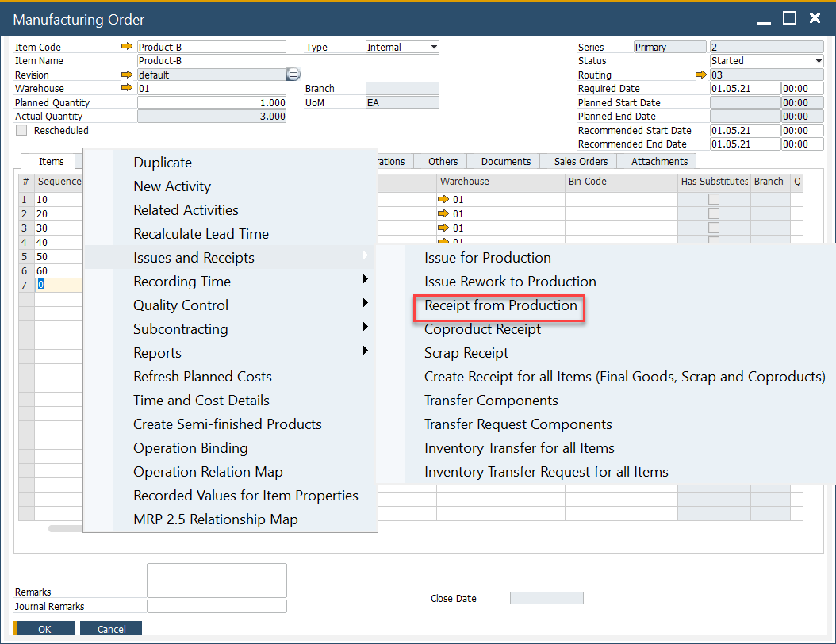
Task: Click the header Warehouse link arrow
Action: (x=127, y=88)
